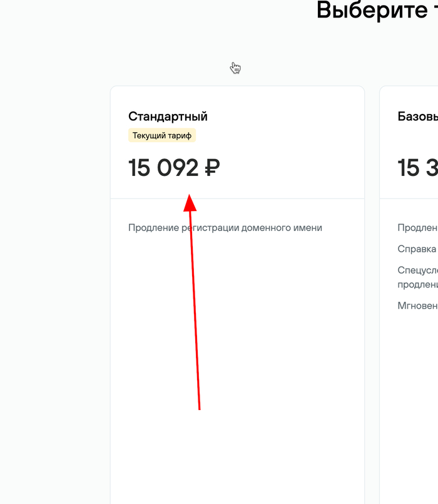Click the Мгновенное feature line
The image size is (438, 504).
[417, 306]
